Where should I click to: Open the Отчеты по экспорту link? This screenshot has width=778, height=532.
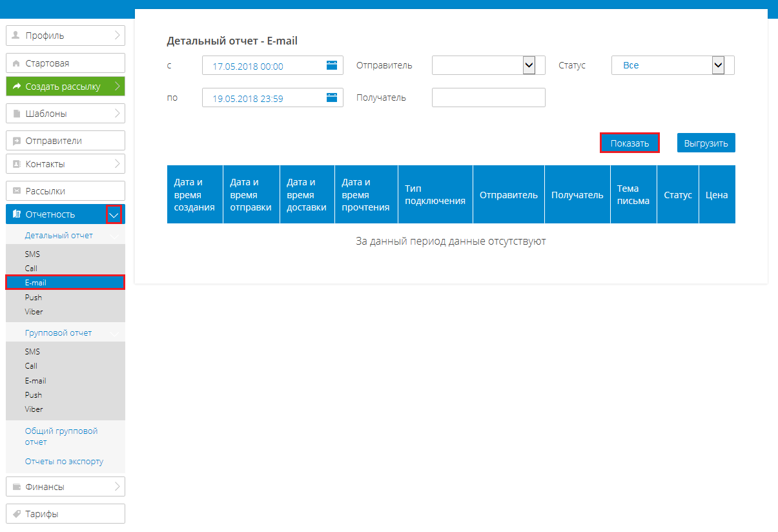pos(64,462)
